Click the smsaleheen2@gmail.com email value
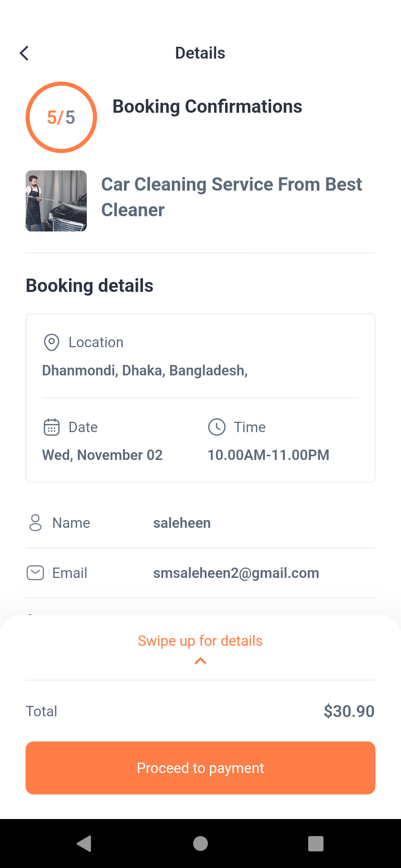Viewport: 401px width, 868px height. click(x=236, y=573)
